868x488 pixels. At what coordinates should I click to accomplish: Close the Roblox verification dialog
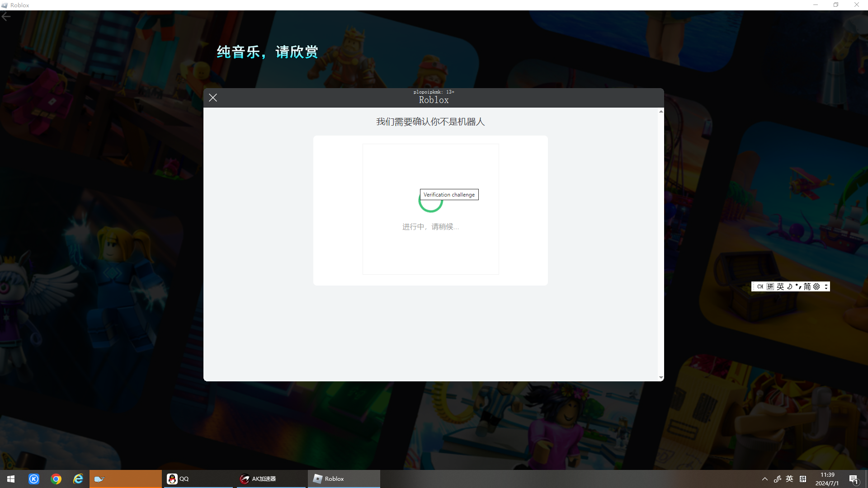pos(213,98)
